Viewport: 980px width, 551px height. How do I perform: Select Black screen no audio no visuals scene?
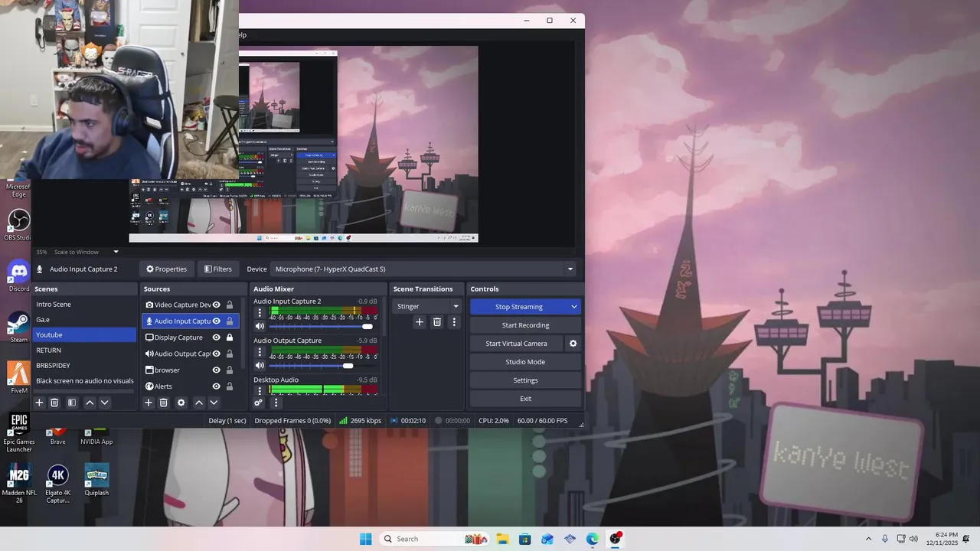[x=84, y=381]
